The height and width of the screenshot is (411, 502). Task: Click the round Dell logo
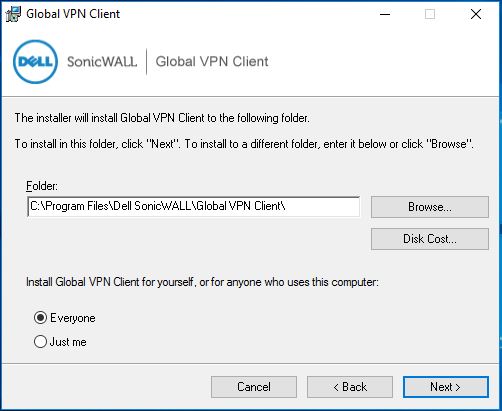pos(35,62)
